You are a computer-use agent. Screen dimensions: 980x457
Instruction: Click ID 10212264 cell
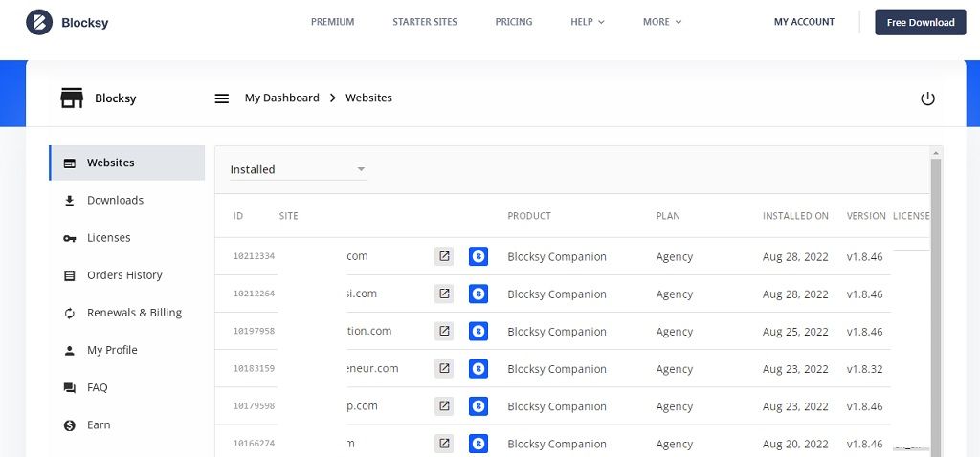click(254, 294)
